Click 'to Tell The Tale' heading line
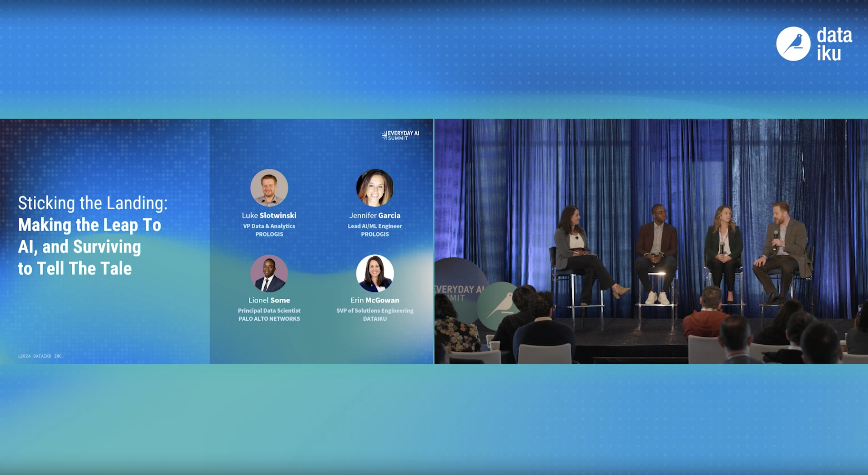This screenshot has width=868, height=475. pos(75,269)
